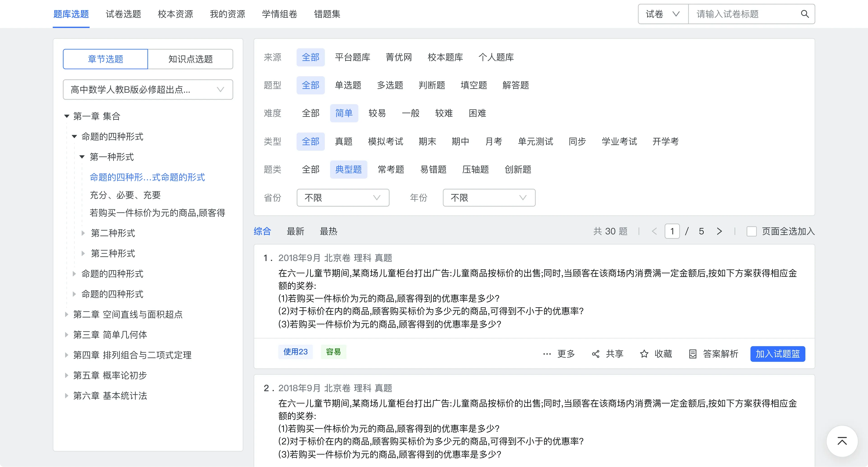This screenshot has width=868, height=467.
Task: Click the star favorite icon on question 1
Action: (x=644, y=354)
